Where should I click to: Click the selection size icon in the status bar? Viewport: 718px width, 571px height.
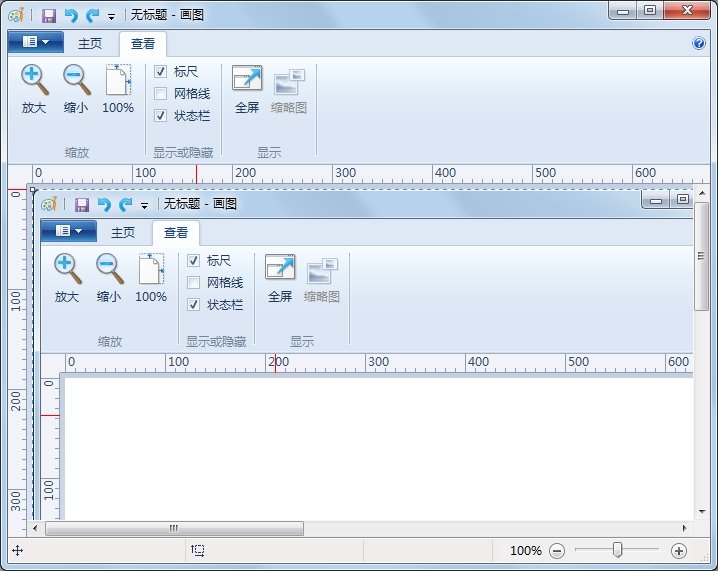point(197,550)
